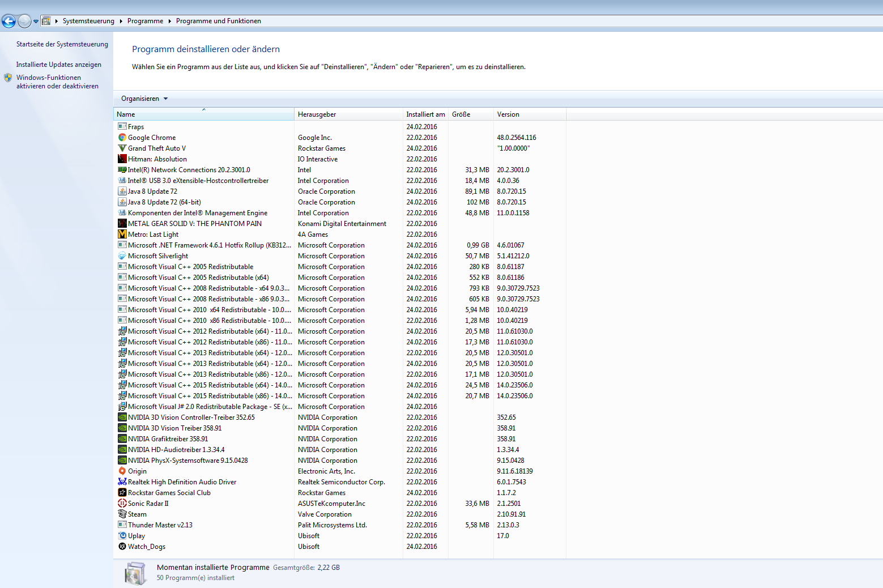The width and height of the screenshot is (883, 588).
Task: Click the Fraps program icon
Action: click(x=122, y=127)
